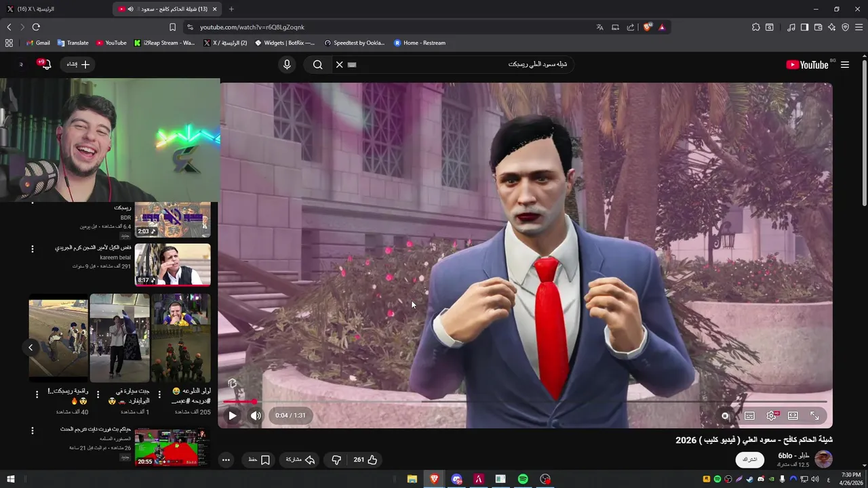Viewport: 868px width, 488px height.
Task: Share the video via مشاركة button
Action: 300,460
